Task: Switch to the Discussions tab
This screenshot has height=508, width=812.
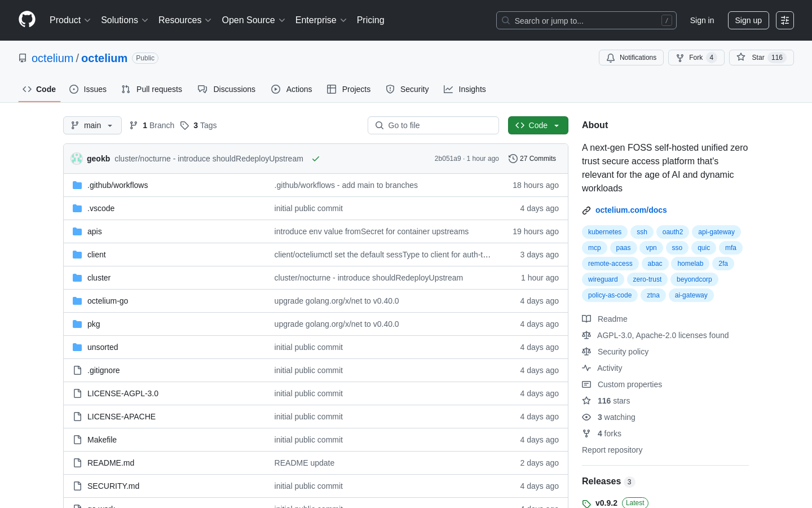Action: click(227, 89)
